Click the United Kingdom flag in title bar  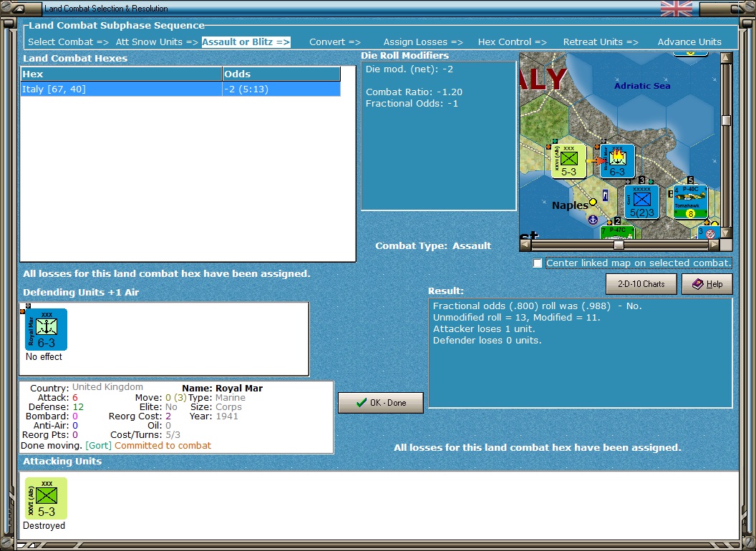pos(676,8)
